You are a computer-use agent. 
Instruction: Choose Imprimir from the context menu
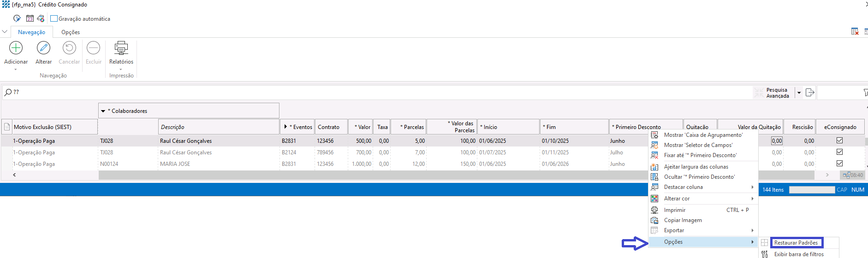[674, 210]
